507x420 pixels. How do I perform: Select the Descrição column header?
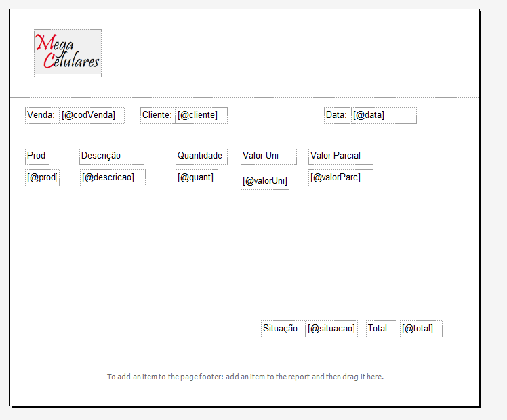point(112,156)
